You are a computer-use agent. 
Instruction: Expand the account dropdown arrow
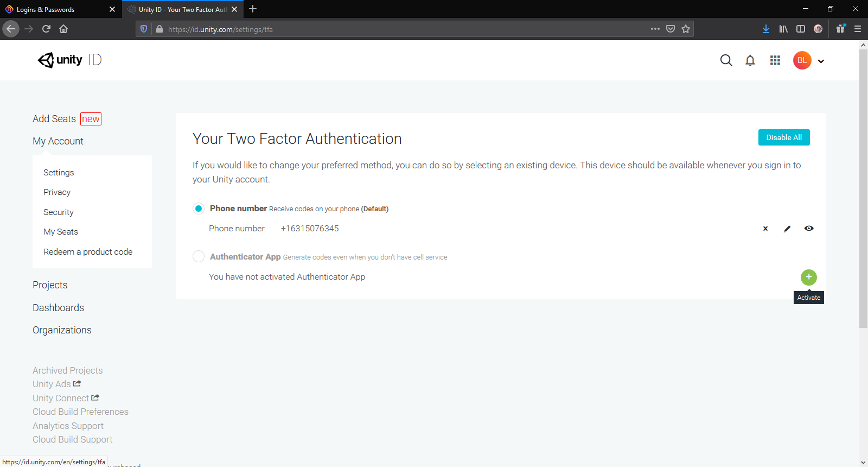coord(821,61)
